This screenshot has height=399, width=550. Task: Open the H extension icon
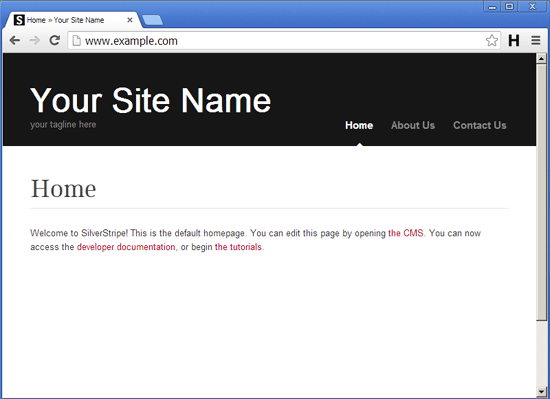pos(514,41)
